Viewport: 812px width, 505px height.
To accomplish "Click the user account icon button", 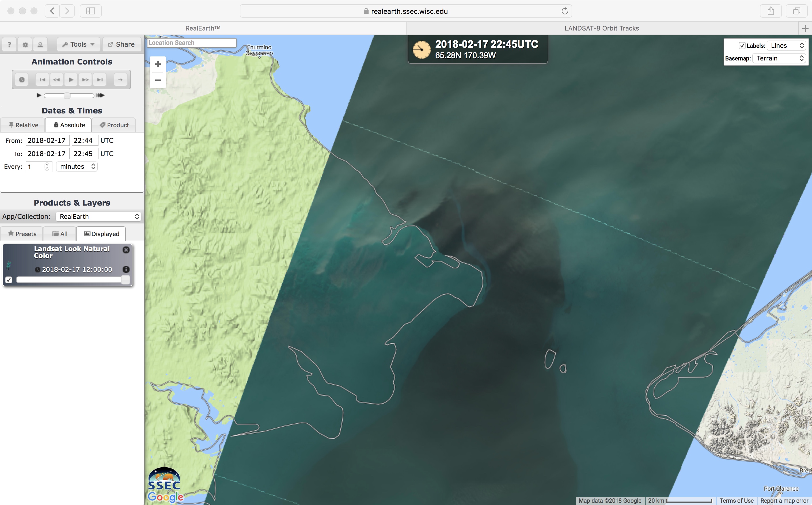I will (40, 44).
